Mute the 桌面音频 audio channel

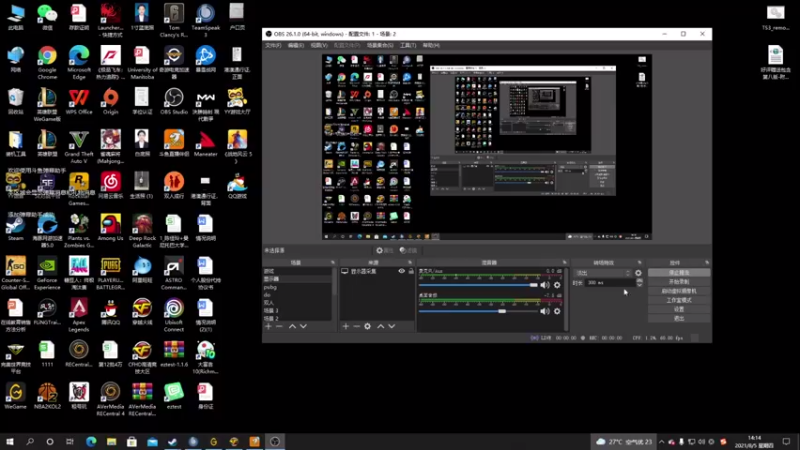coord(545,311)
